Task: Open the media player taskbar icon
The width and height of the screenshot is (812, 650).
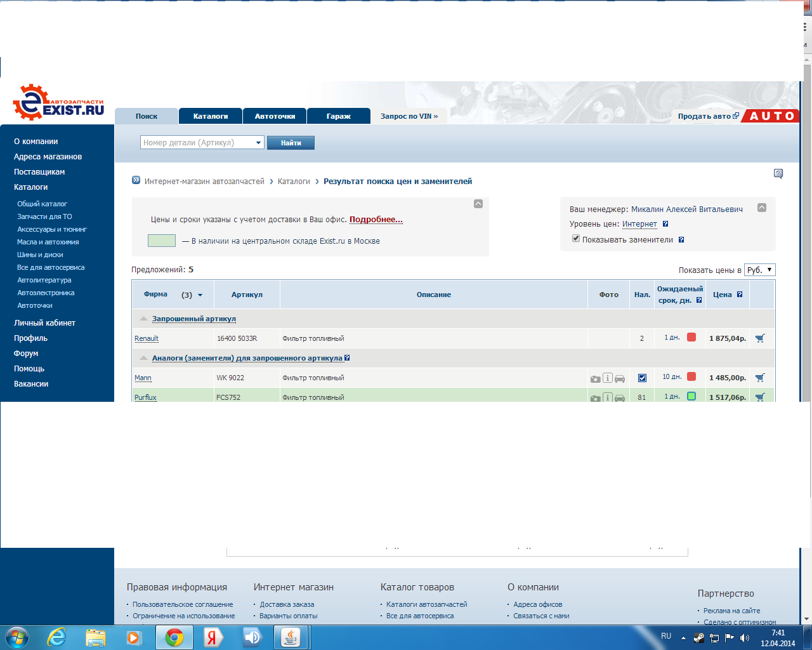Action: (133, 637)
